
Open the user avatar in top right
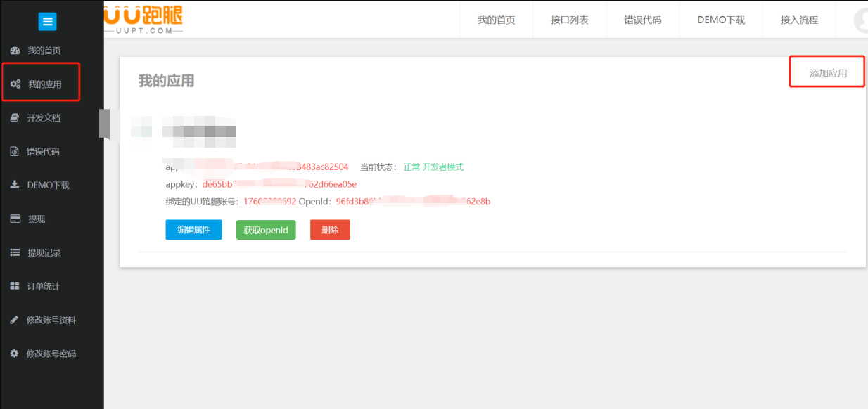tap(861, 21)
